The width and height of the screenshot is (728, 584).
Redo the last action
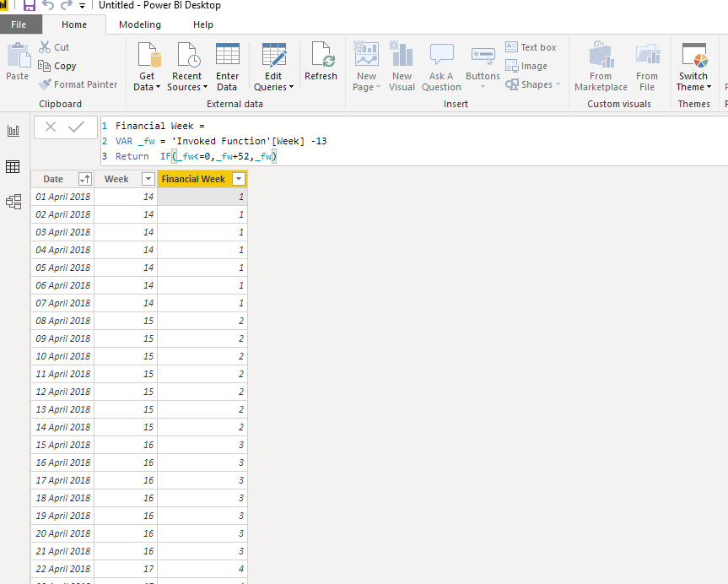pos(67,5)
